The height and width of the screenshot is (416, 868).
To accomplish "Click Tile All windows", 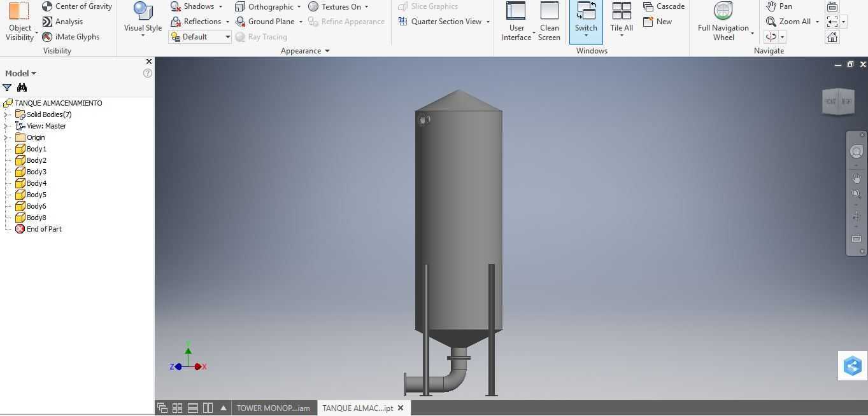I will click(622, 20).
